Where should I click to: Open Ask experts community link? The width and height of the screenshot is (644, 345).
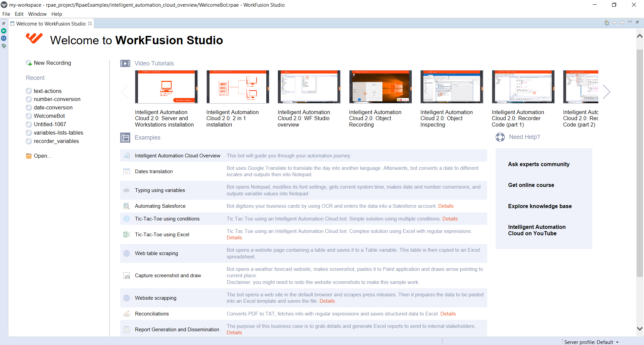(x=539, y=164)
